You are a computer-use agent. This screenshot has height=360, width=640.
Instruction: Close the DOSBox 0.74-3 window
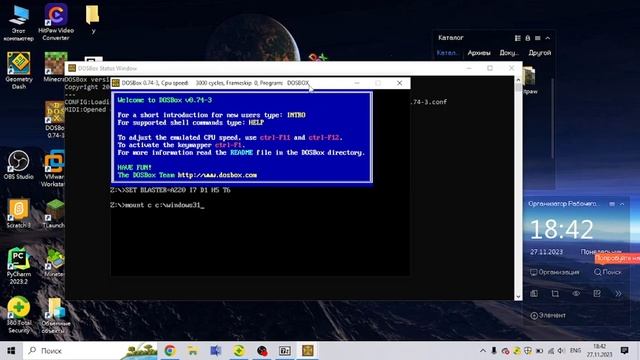click(x=400, y=83)
